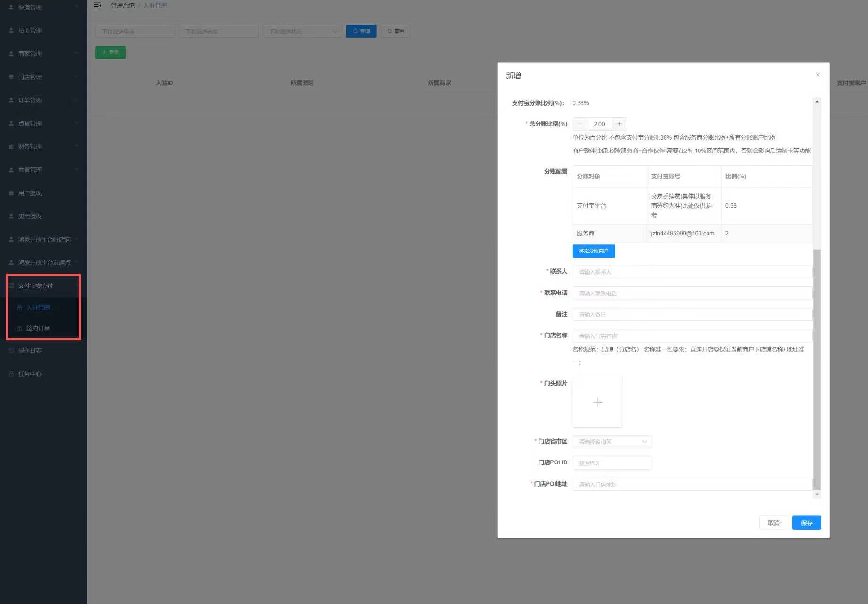Focus the 联系人 input field
Image resolution: width=868 pixels, height=604 pixels.
[x=692, y=272]
